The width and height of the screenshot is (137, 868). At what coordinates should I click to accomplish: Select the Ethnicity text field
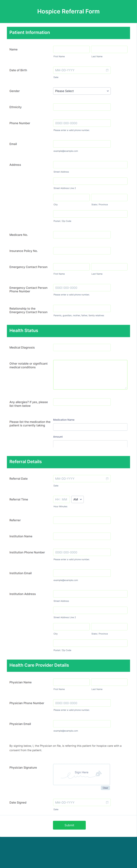point(82,107)
